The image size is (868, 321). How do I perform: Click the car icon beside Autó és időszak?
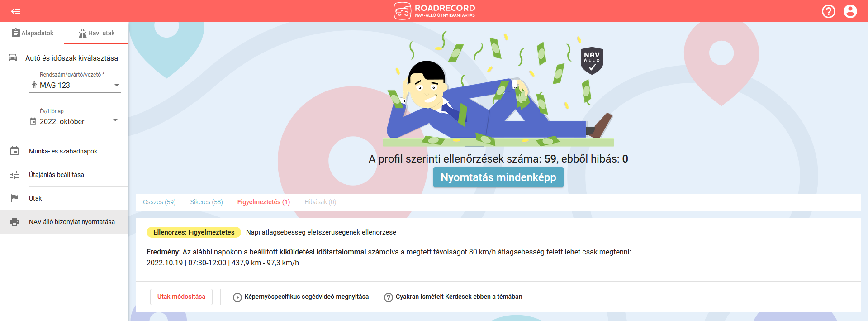13,57
